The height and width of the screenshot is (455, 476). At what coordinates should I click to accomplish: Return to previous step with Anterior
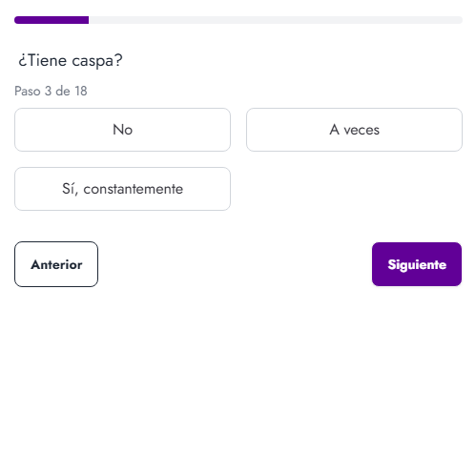pos(56,264)
